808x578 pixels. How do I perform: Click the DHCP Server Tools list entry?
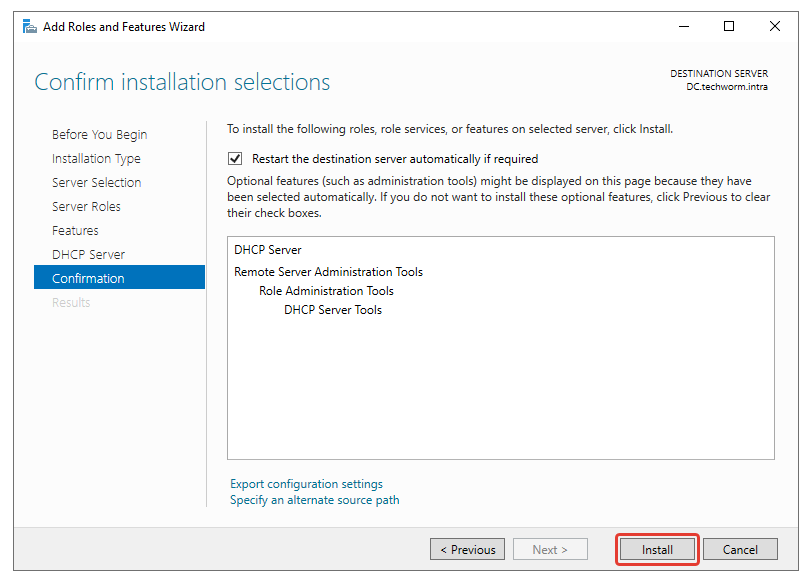332,310
